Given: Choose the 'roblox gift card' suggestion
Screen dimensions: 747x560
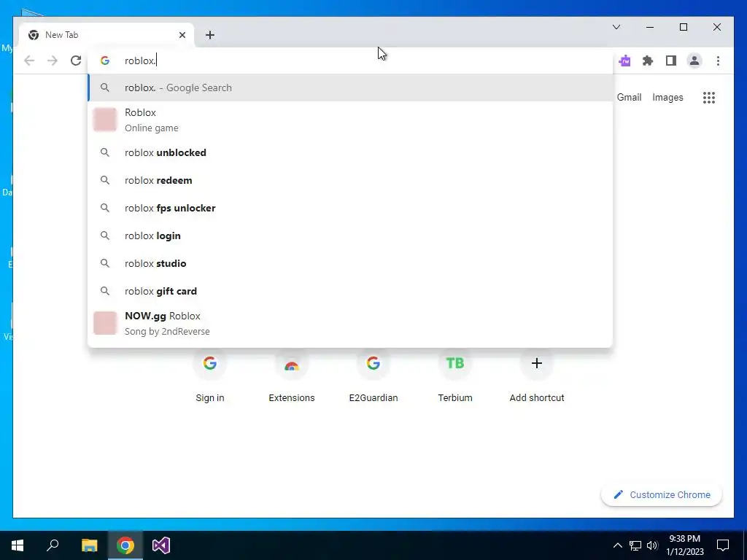Looking at the screenshot, I should click(350, 291).
